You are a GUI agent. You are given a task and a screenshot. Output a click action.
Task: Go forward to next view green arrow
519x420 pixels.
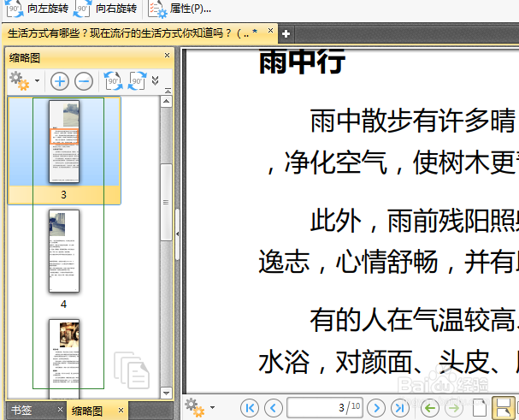[454, 408]
